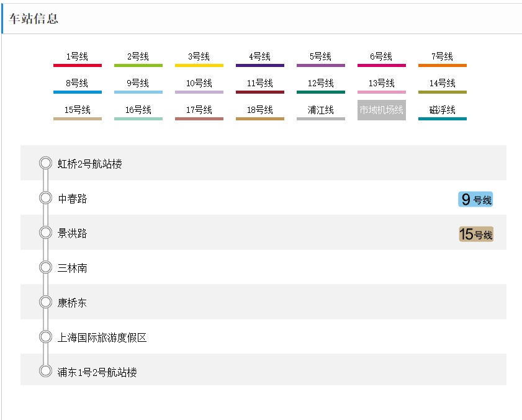Select the circle marker beside 三林南
Image resolution: width=522 pixels, height=420 pixels.
[45, 267]
